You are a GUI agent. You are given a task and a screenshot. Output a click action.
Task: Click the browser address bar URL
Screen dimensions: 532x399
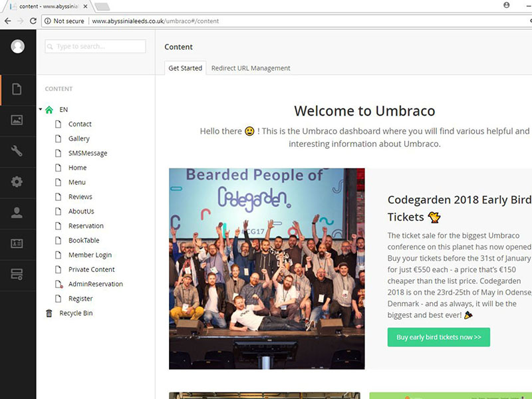click(156, 21)
